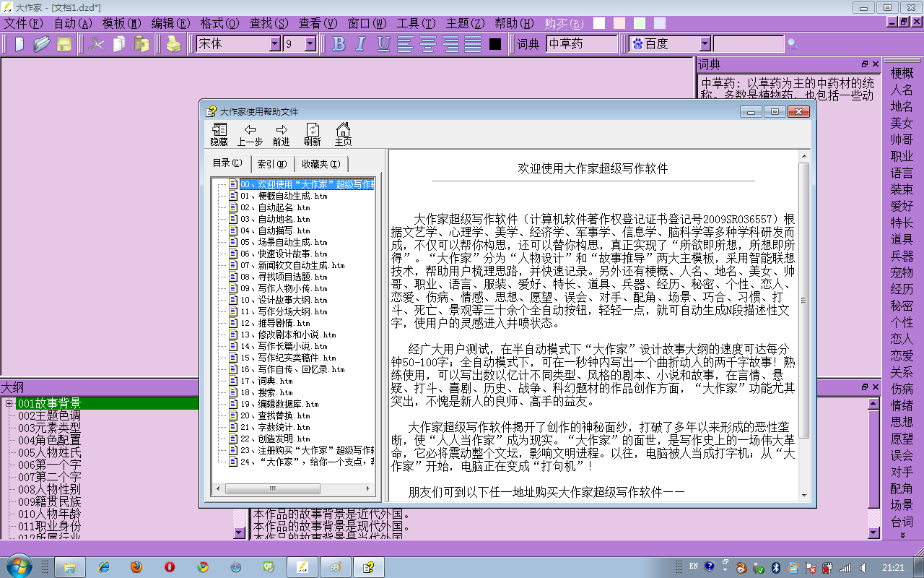The image size is (924, 578).
Task: Click the search magnifier icon beside search box
Action: click(x=793, y=44)
